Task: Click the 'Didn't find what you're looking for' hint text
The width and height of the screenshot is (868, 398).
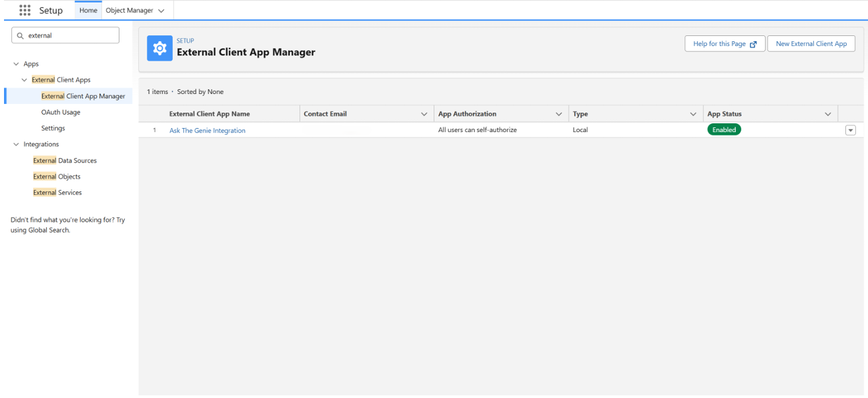Action: [67, 225]
